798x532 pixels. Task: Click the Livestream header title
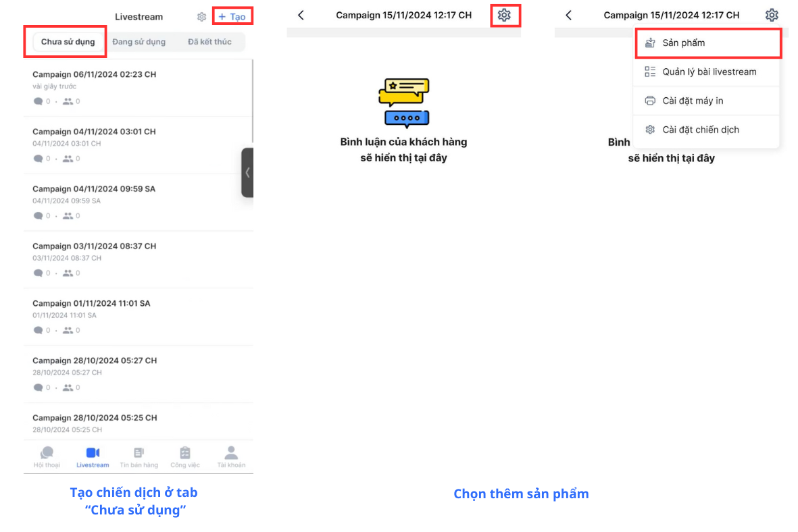pyautogui.click(x=139, y=17)
